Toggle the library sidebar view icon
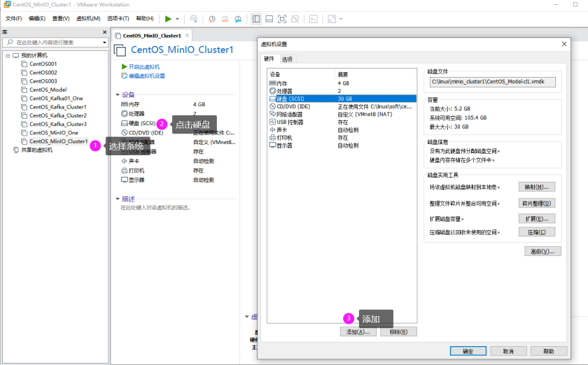 pos(256,19)
